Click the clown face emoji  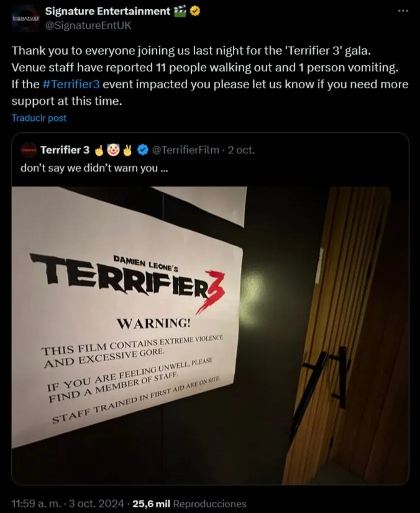click(113, 150)
